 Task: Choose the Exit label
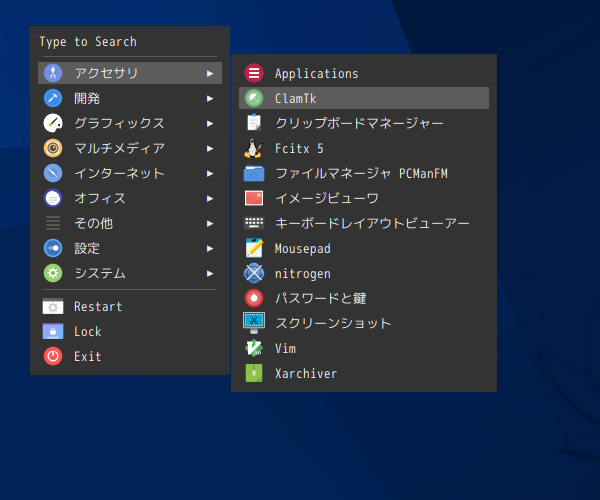pyautogui.click(x=88, y=356)
